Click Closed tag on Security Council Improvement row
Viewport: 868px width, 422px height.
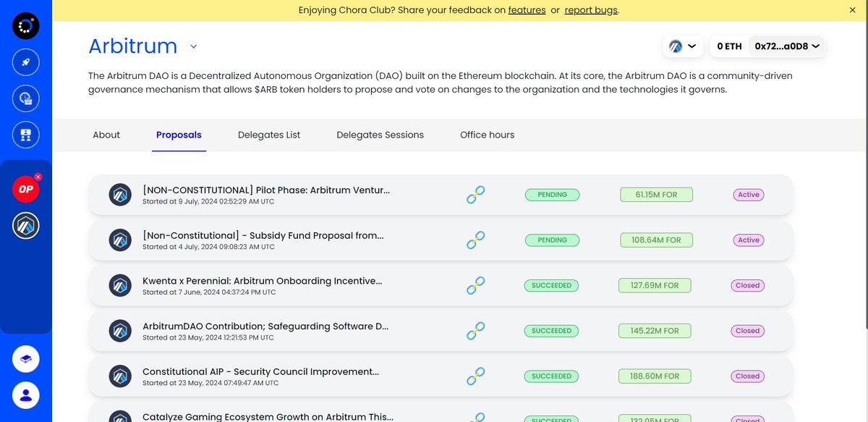748,376
